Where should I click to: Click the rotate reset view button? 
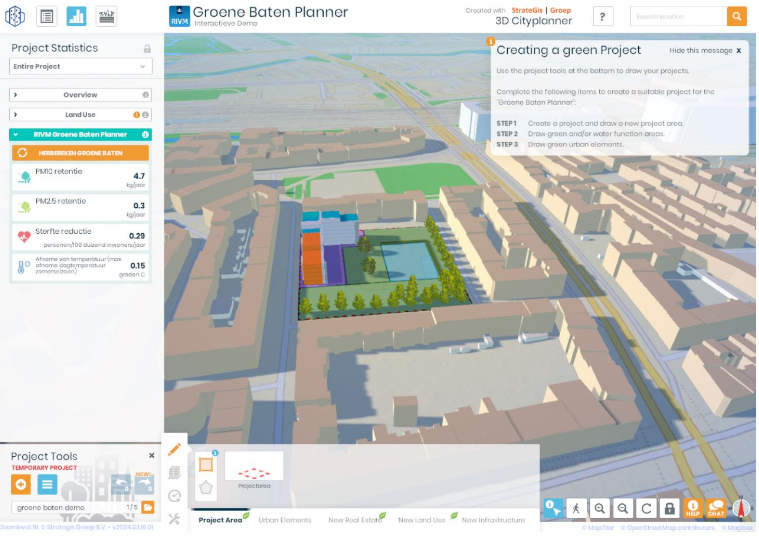646,508
